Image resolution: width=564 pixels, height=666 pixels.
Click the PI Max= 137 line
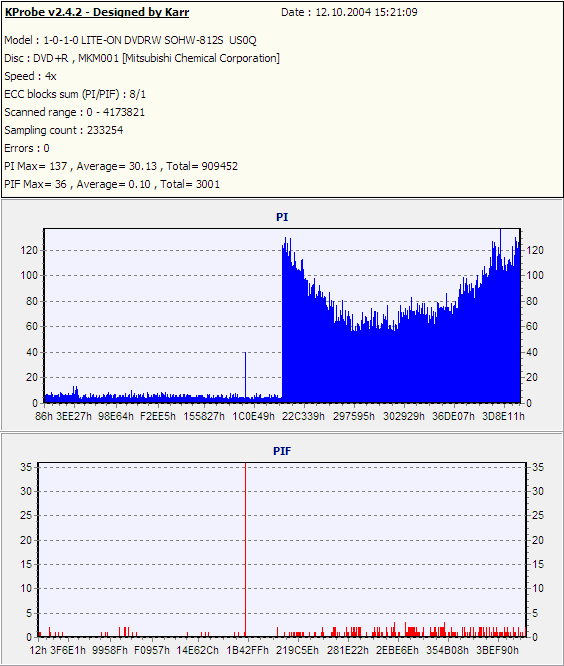point(121,166)
